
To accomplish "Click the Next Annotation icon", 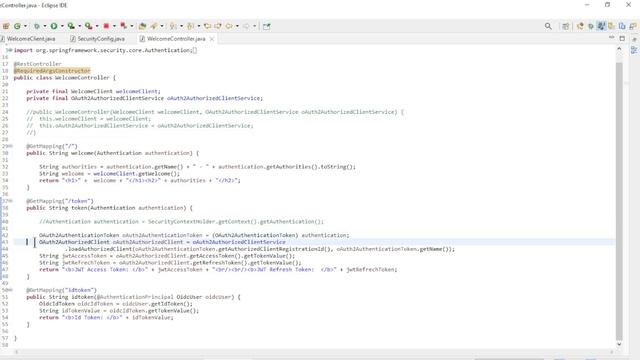I will (173, 26).
